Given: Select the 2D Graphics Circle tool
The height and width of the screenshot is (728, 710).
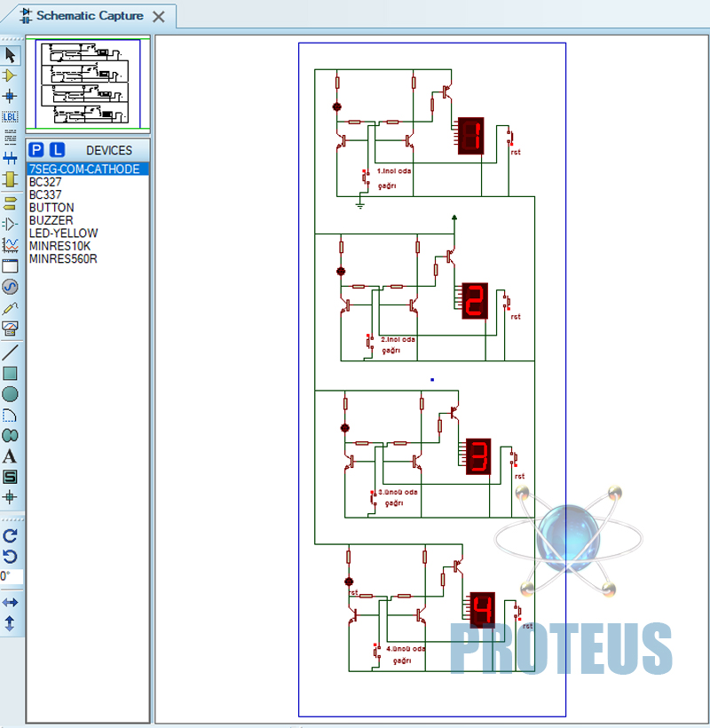Looking at the screenshot, I should point(10,394).
